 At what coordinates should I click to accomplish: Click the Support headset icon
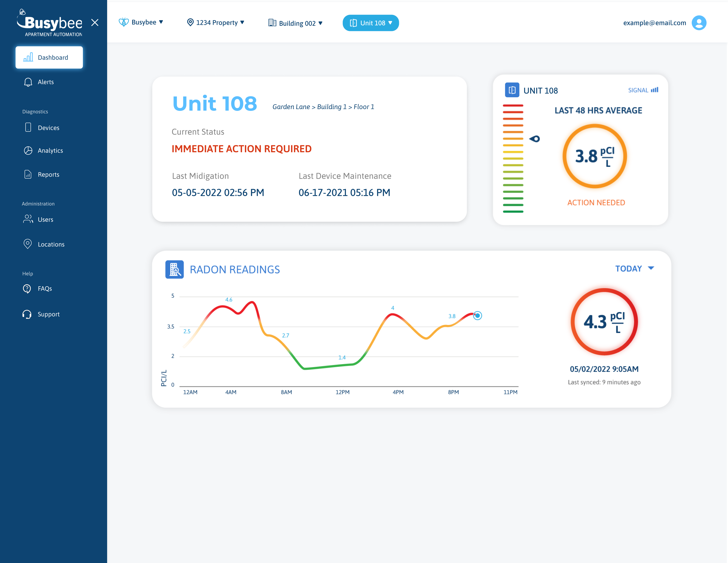click(x=27, y=314)
